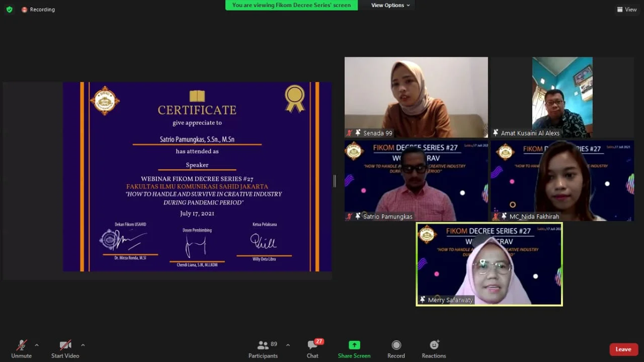Click the green Share Screen button
This screenshot has height=362, width=644.
coord(354,349)
